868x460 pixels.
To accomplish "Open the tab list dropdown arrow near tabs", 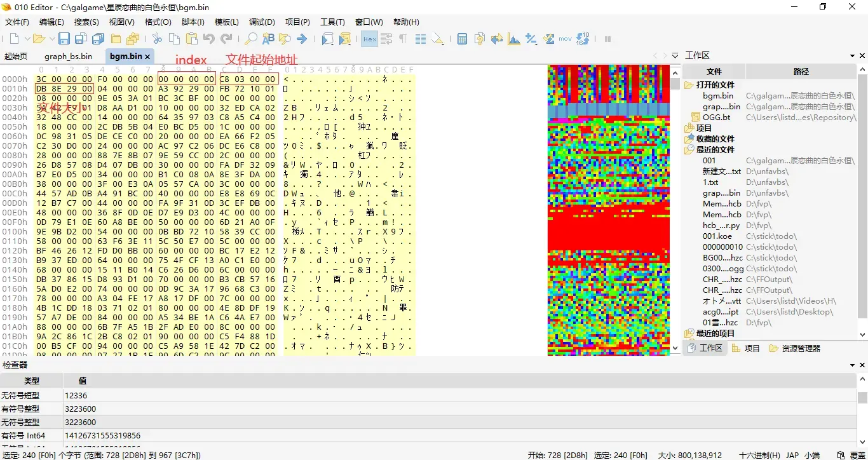I will (675, 56).
